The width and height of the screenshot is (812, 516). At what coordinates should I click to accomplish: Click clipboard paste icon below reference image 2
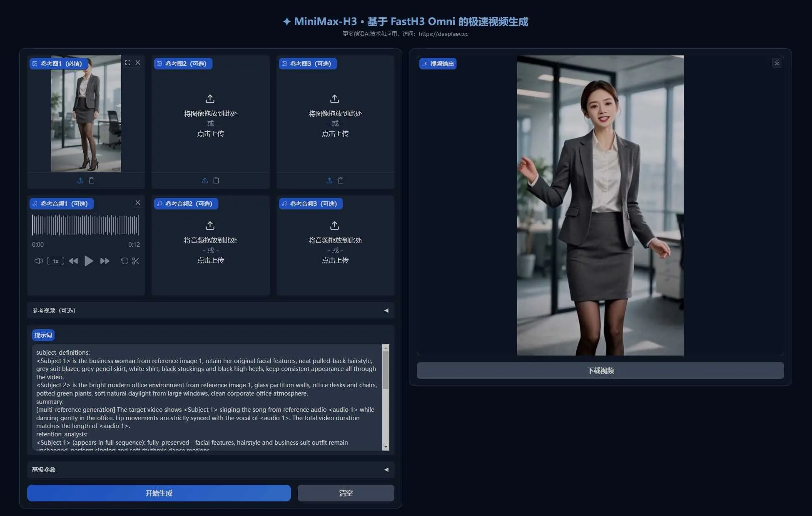tap(216, 180)
